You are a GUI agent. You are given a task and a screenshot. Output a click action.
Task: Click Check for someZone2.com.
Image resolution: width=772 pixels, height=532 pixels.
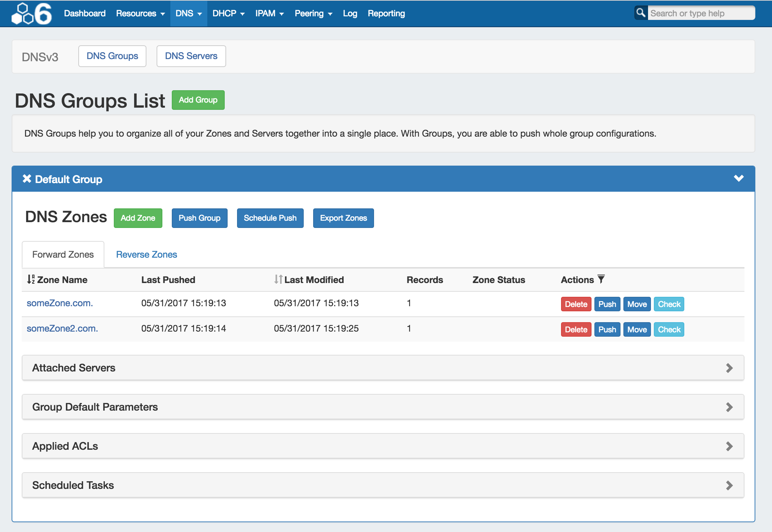pyautogui.click(x=669, y=329)
